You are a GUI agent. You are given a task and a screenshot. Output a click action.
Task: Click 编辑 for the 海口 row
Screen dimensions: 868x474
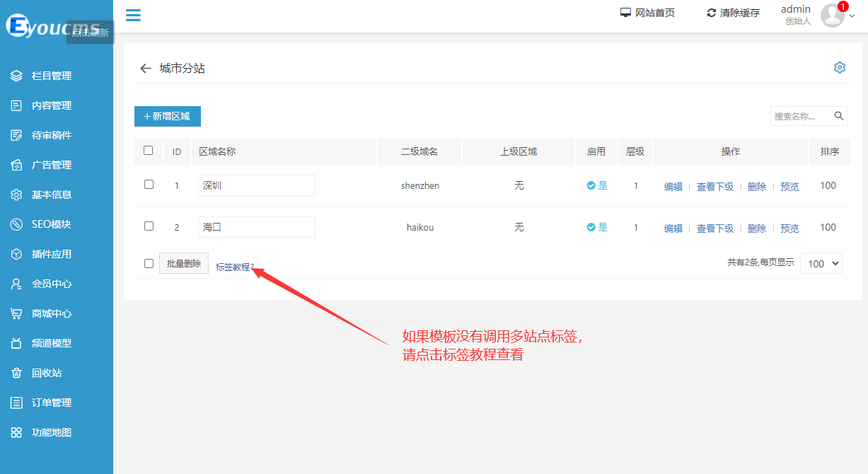[x=673, y=229]
